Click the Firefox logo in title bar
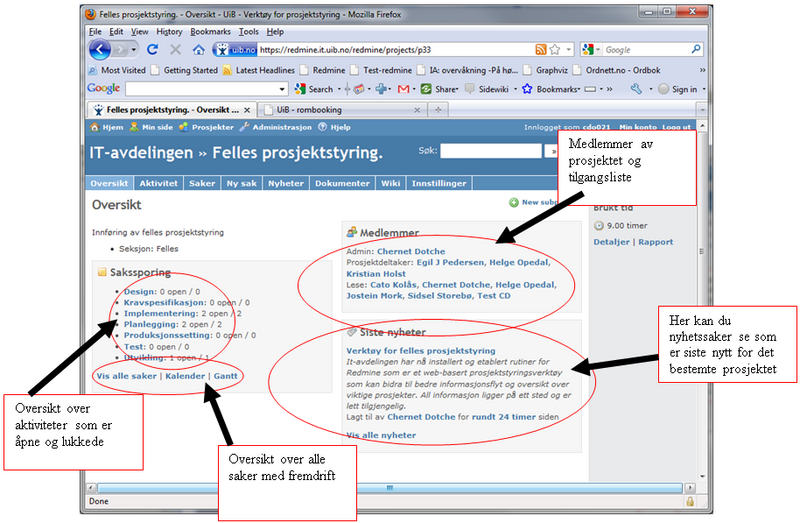This screenshot has height=523, width=800. coord(91,14)
